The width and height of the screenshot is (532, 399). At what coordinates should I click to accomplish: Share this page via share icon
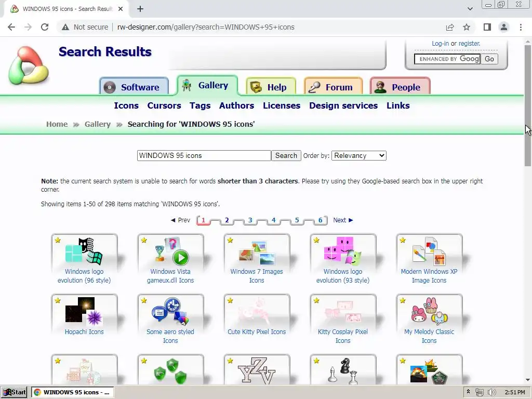tap(450, 27)
